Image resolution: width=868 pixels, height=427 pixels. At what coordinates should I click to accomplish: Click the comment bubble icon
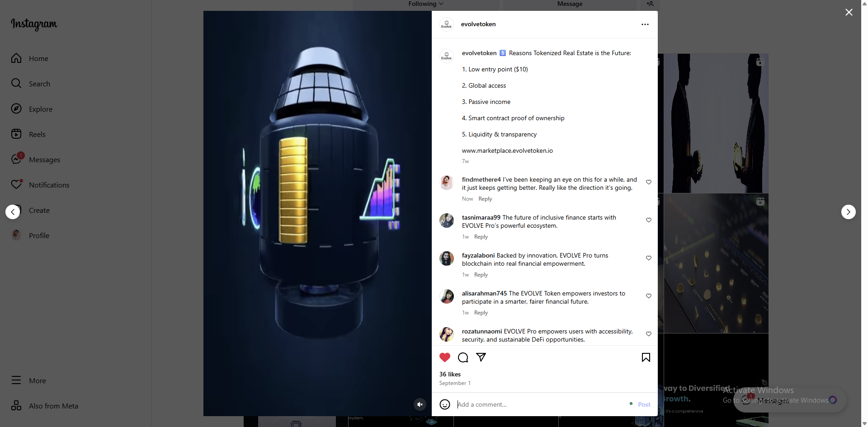(463, 357)
